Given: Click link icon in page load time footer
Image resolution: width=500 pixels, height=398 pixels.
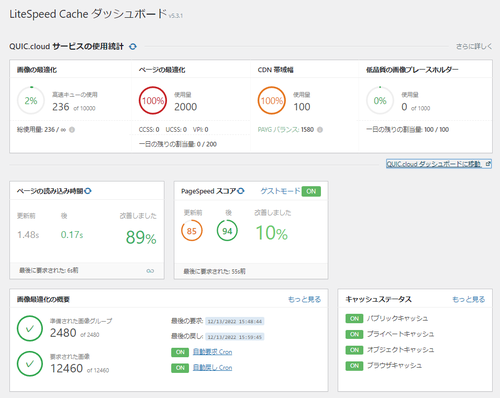Looking at the screenshot, I should (150, 271).
